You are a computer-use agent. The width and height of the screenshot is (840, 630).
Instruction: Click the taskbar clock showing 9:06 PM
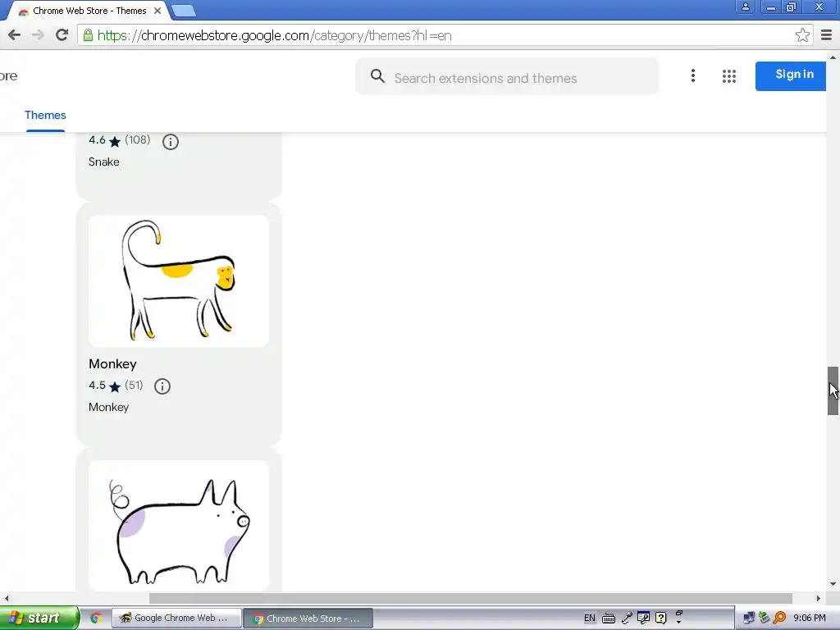point(810,618)
